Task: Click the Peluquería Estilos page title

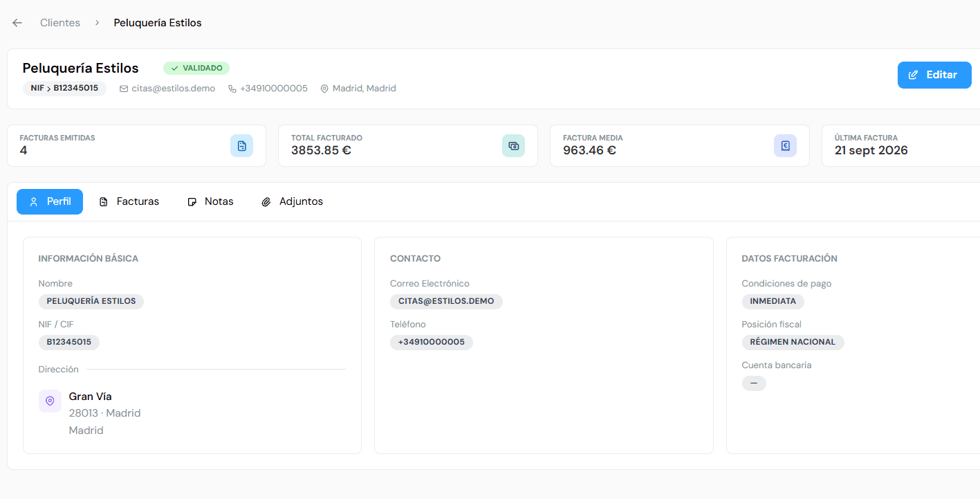Action: point(81,68)
